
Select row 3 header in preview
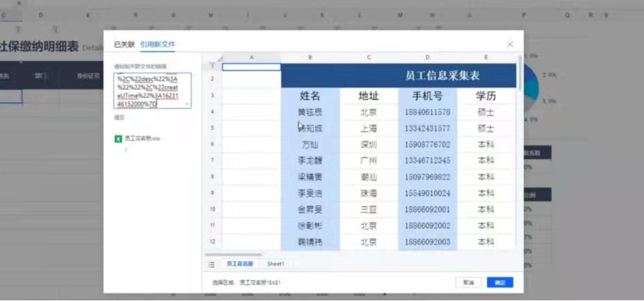[213, 96]
